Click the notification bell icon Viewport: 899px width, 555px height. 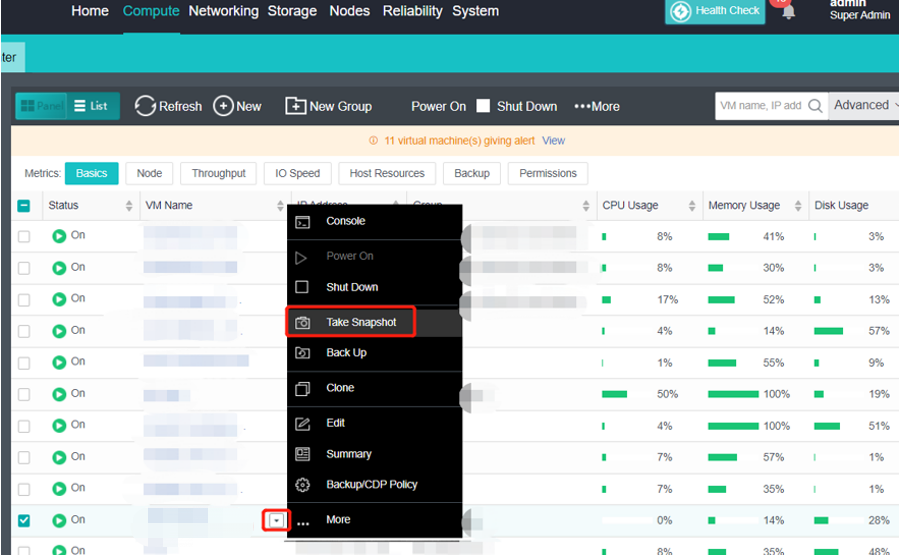coord(788,13)
